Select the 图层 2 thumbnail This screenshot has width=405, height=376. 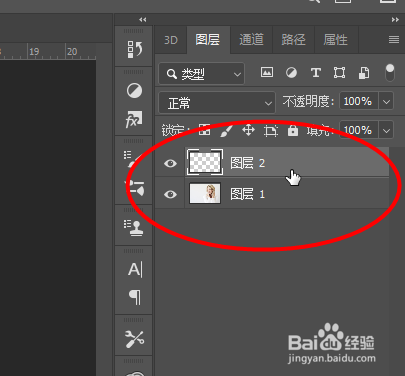[x=205, y=162]
